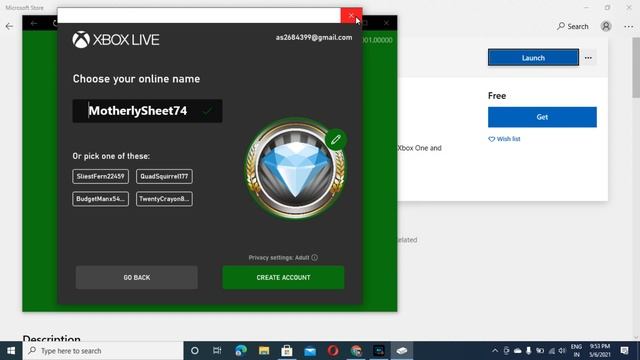Viewport: 640px width, 360px height.
Task: Open the Action Center notifications icon
Action: pos(624,351)
